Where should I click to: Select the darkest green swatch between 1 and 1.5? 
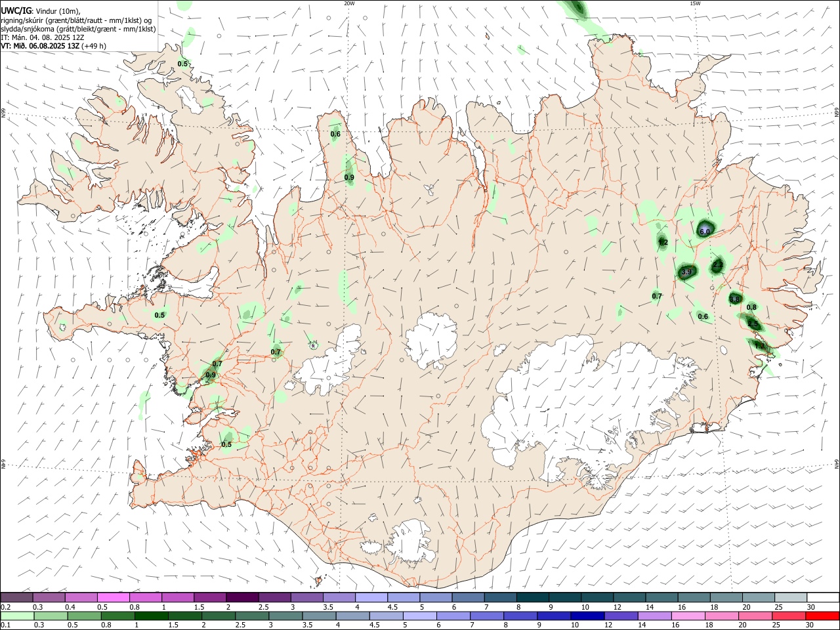click(151, 616)
